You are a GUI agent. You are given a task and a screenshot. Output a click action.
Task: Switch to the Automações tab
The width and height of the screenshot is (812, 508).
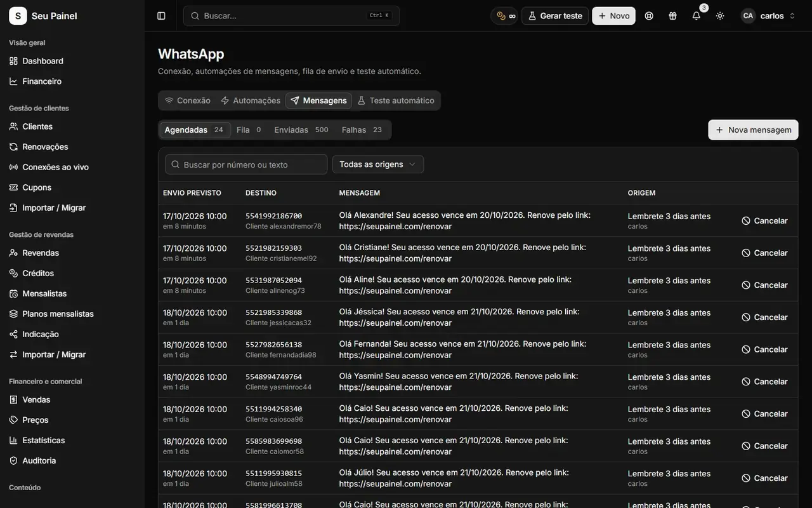click(251, 100)
